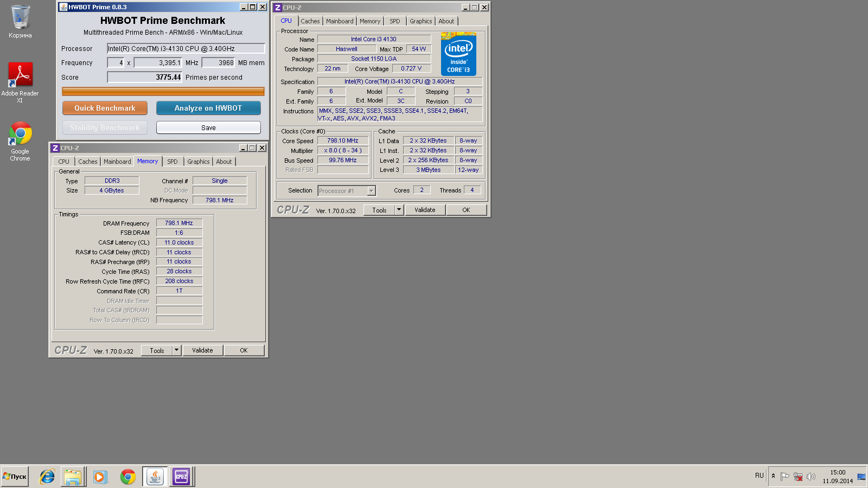
Task: Click the Intel Core i3 logo image
Action: 458,54
